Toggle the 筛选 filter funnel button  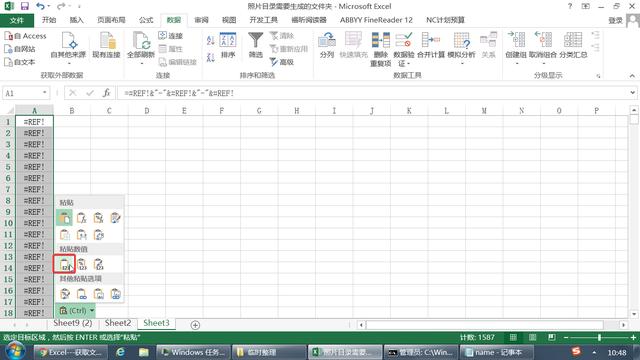pos(256,46)
